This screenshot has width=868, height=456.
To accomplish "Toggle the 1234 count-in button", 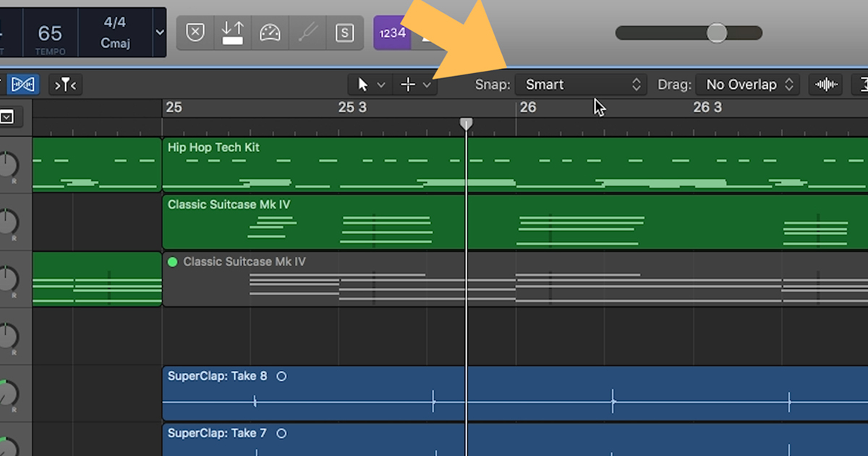I will (391, 33).
